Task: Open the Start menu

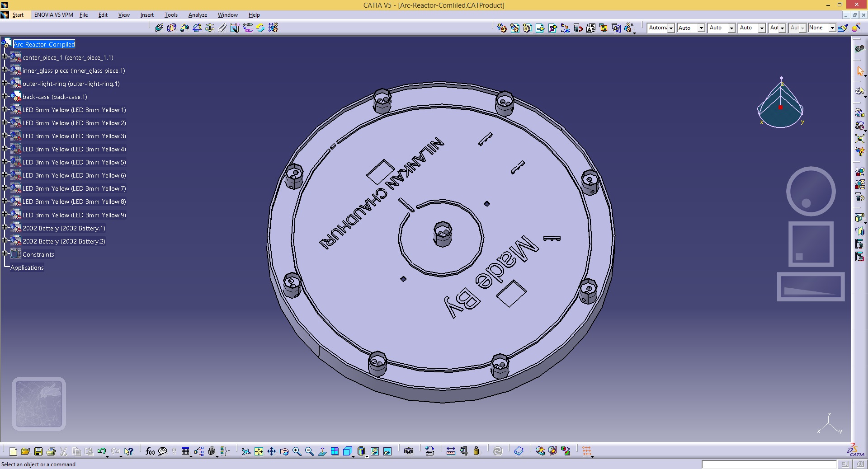Action: tap(18, 15)
